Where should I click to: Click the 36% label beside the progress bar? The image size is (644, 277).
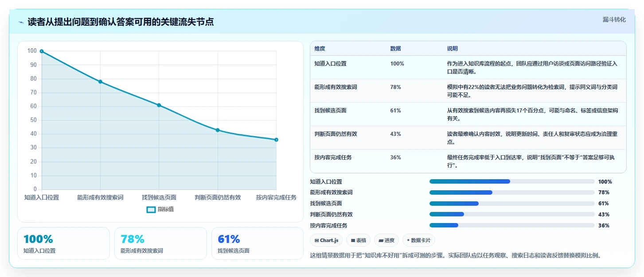point(604,226)
